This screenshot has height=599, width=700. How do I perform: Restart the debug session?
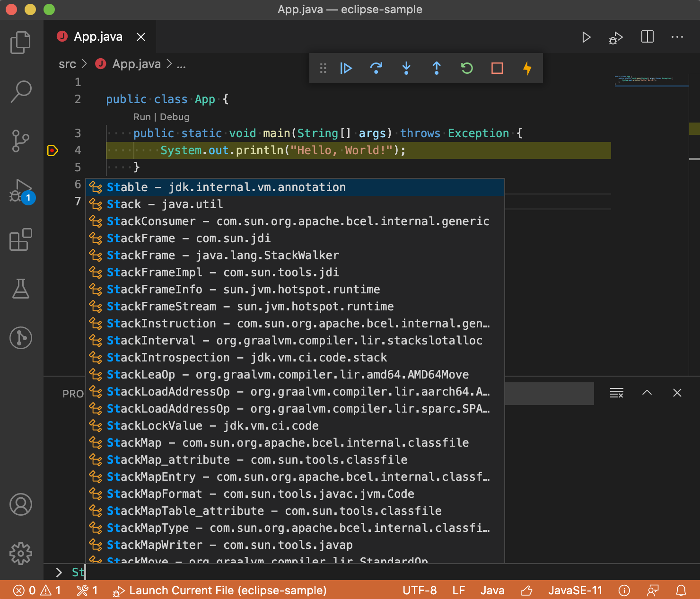[x=467, y=69]
